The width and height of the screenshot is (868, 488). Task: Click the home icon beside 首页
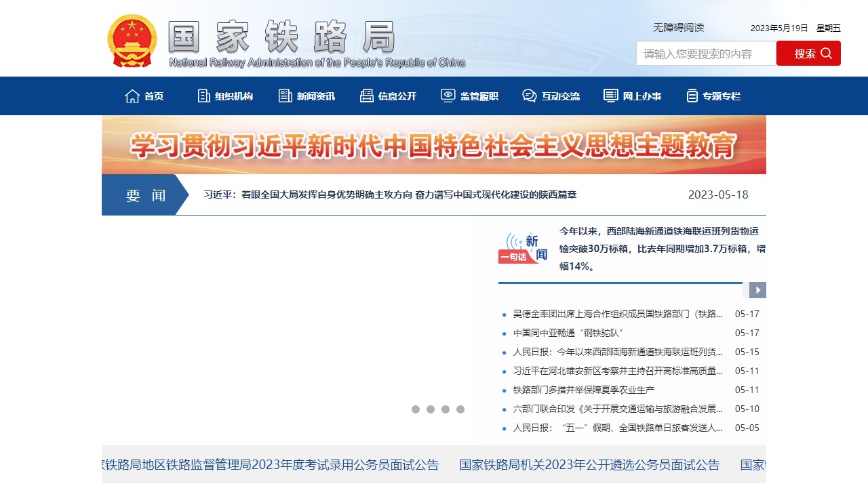132,96
